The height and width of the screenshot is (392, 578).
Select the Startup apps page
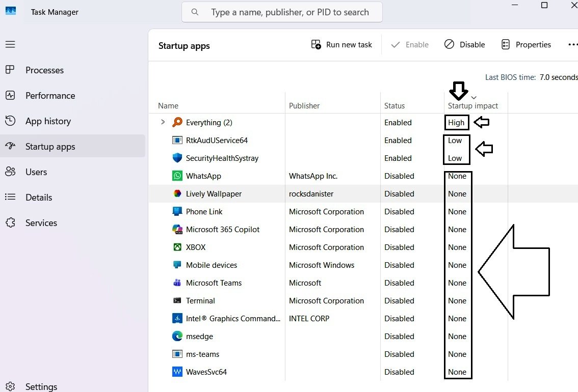pyautogui.click(x=72, y=146)
